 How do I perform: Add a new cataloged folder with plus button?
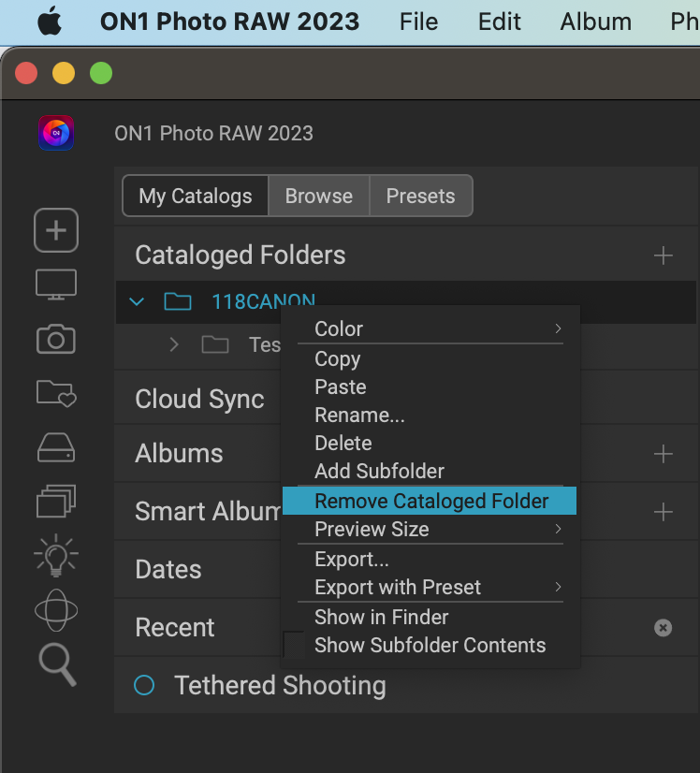(664, 255)
